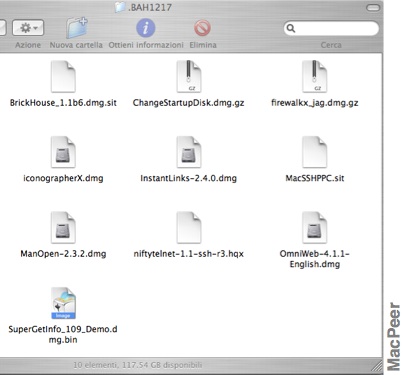Select InstantLinks-2.4.0.dmg disk image icon

(189, 152)
